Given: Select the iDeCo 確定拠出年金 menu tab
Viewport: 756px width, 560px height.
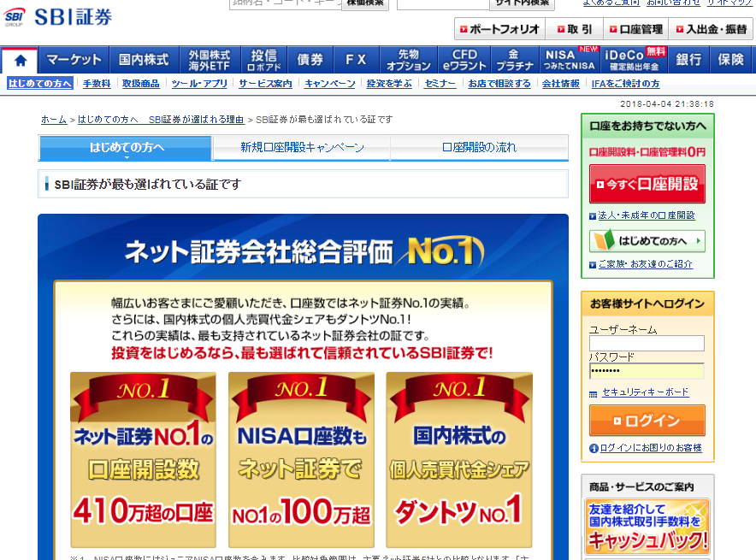Looking at the screenshot, I should [x=634, y=60].
